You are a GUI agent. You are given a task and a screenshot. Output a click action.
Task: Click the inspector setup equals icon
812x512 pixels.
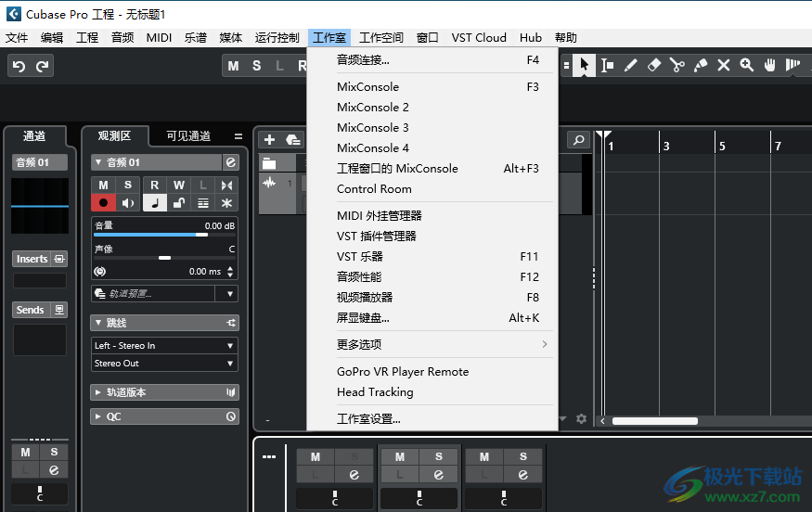tap(238, 136)
